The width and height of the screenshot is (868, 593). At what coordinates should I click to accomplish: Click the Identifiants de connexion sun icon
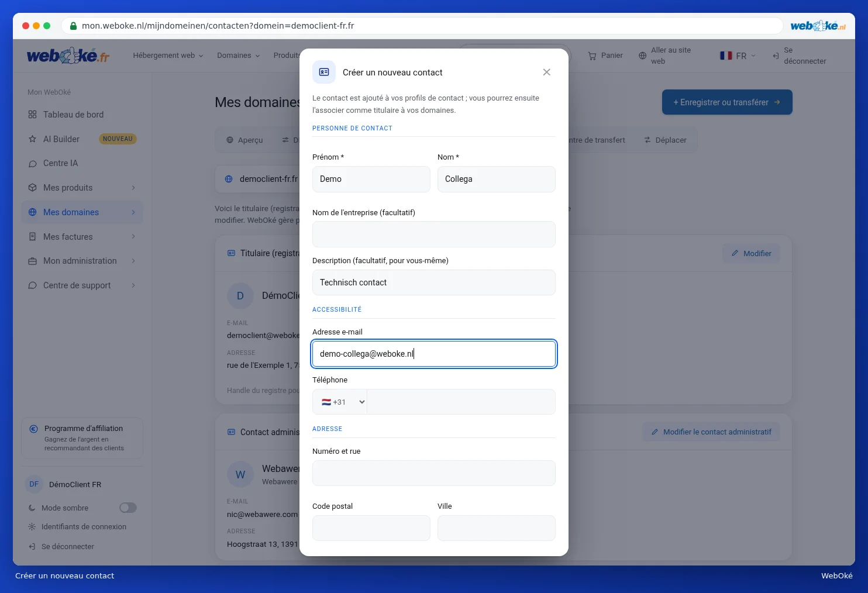[32, 527]
